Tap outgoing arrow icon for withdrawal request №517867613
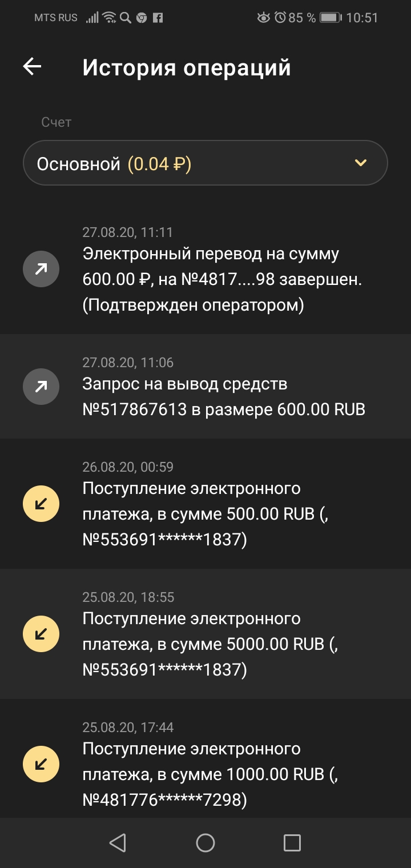 coord(41,387)
